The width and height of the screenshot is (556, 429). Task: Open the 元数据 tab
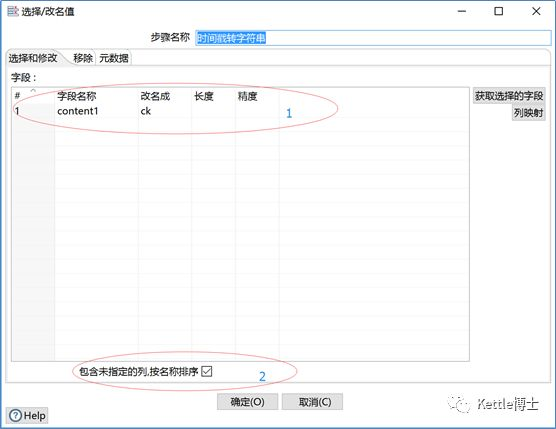click(113, 58)
